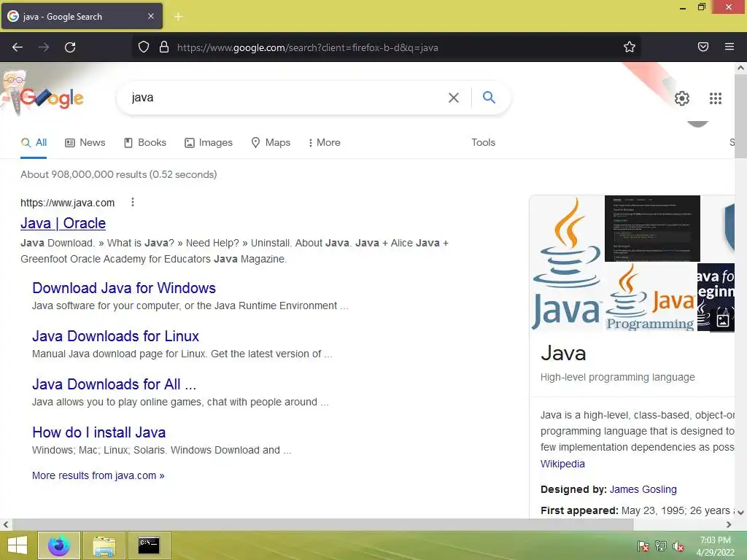This screenshot has height=560, width=747.
Task: Open Java Downloads for All link
Action: coord(114,384)
